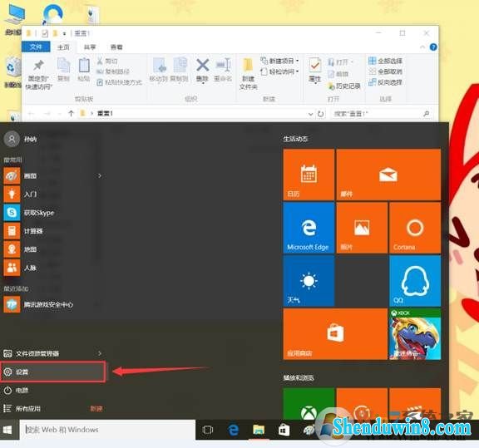
Task: Open the Store shopping bag tile
Action: [335, 334]
